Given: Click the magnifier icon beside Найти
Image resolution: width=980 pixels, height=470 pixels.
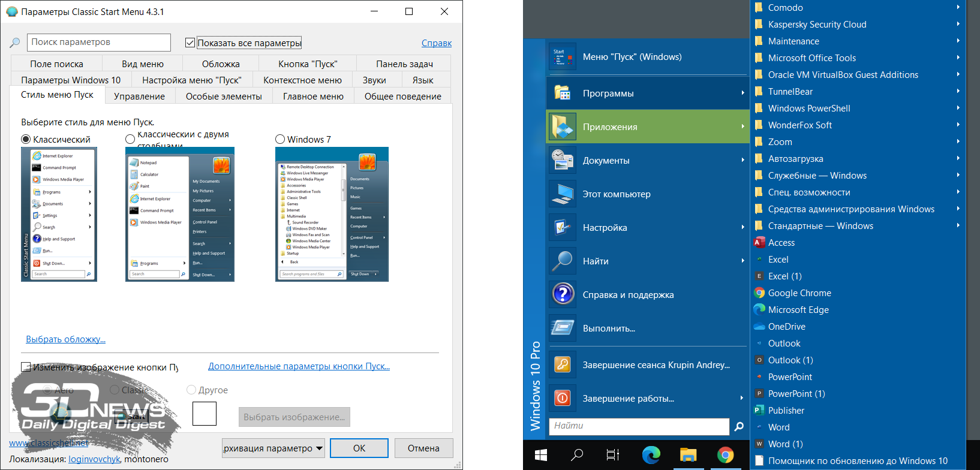Looking at the screenshot, I should pos(563,261).
